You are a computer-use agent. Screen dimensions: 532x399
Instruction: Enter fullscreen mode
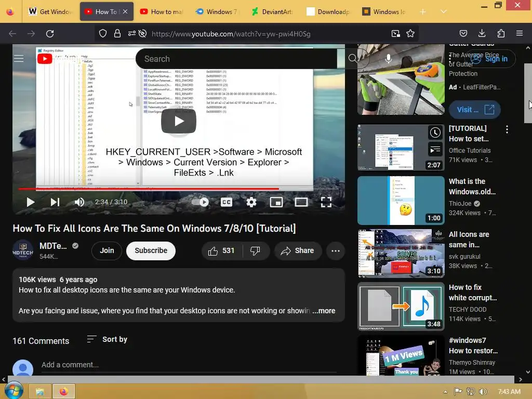tap(326, 202)
